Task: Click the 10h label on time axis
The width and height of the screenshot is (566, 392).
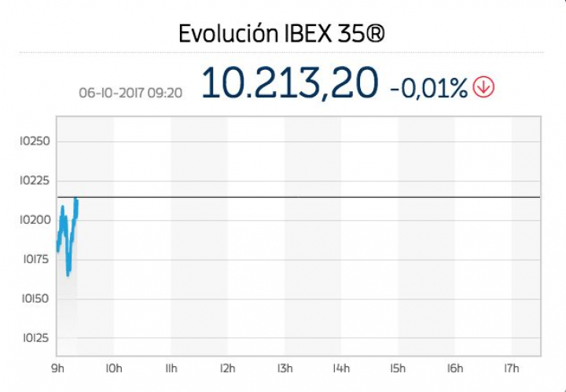Action: click(x=114, y=368)
